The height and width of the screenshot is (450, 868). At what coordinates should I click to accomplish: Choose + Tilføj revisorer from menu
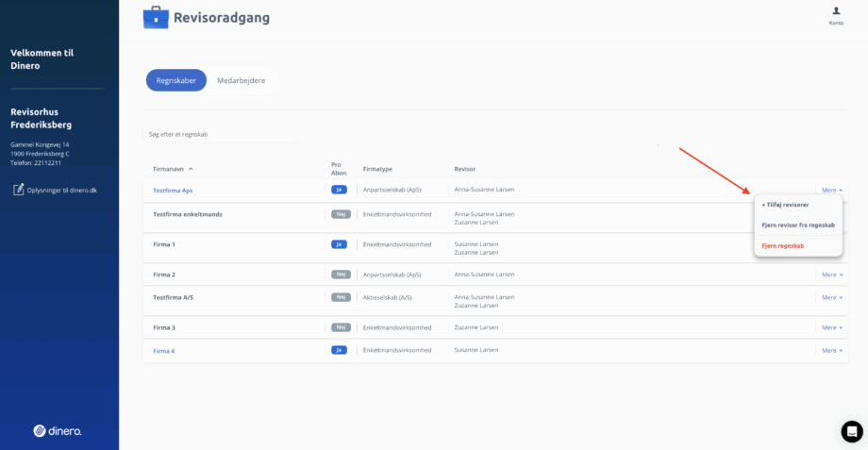[785, 205]
